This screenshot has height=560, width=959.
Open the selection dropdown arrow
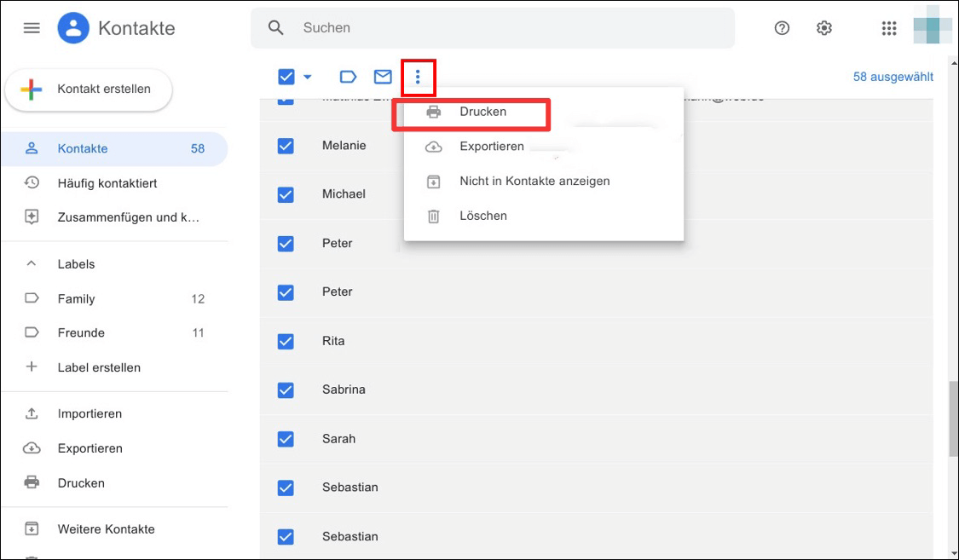[308, 78]
